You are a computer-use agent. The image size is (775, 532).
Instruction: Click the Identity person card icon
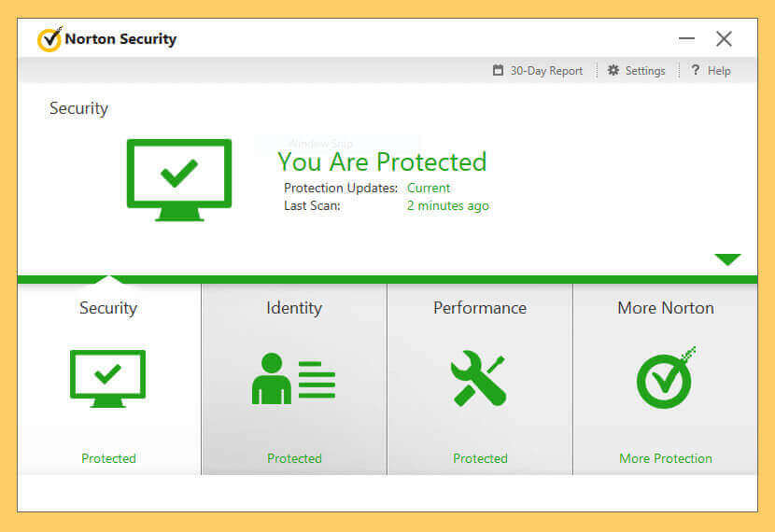pyautogui.click(x=293, y=378)
